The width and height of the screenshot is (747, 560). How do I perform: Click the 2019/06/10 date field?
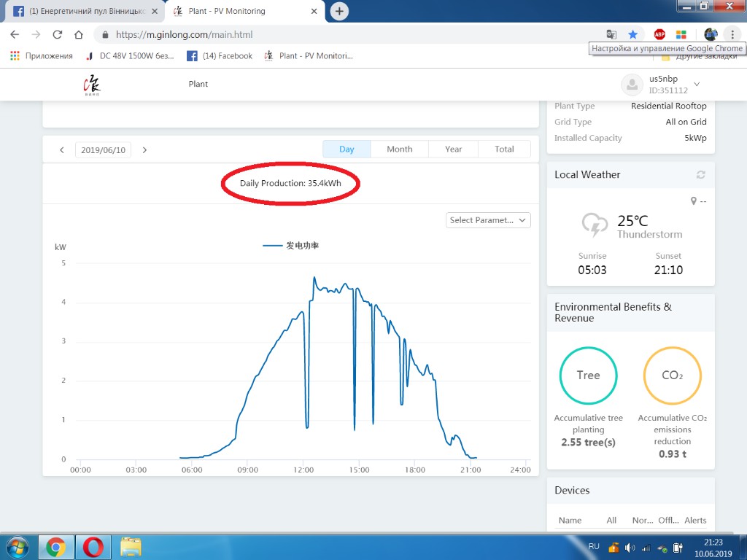[103, 150]
